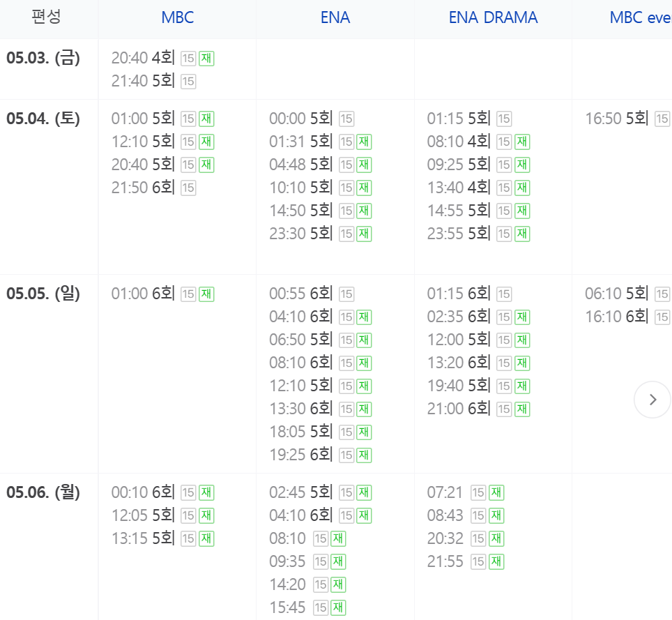The height and width of the screenshot is (620, 672).
Task: Open the ENA DRAMA channel header link
Action: tap(493, 17)
